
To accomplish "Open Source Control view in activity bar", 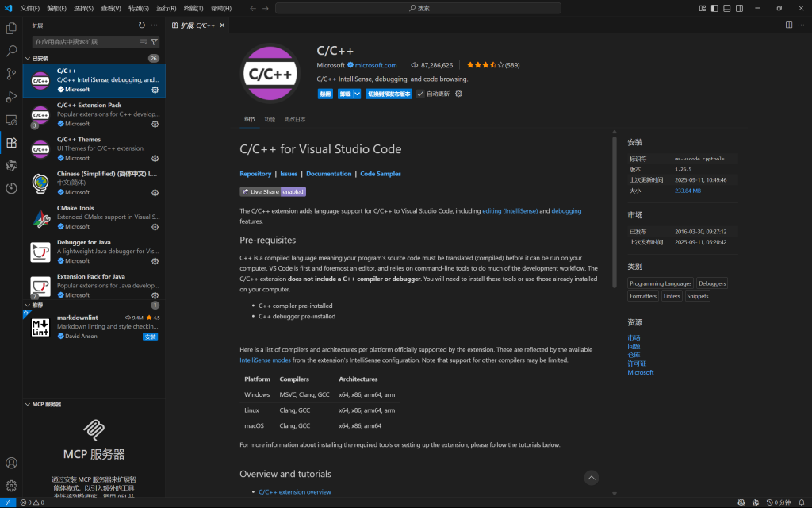I will (11, 74).
